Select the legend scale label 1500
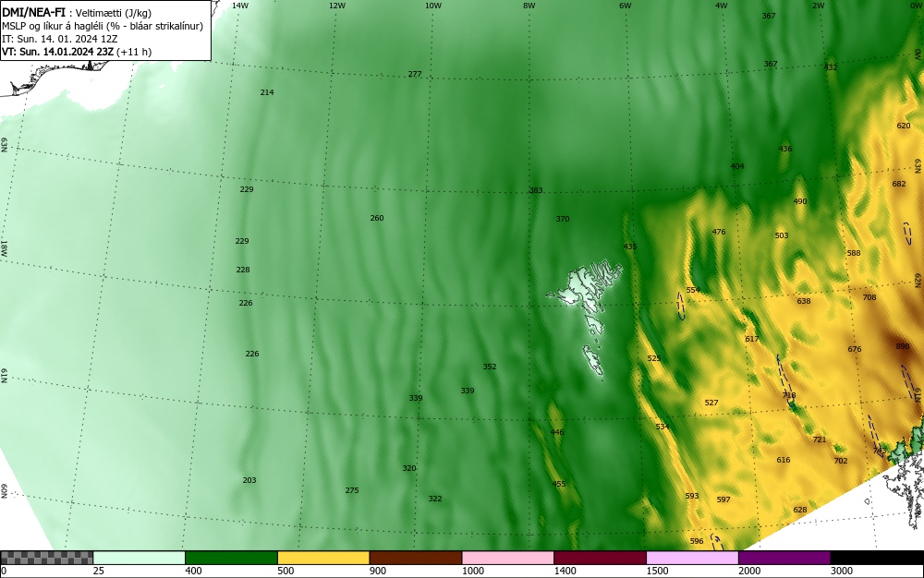 pos(657,571)
